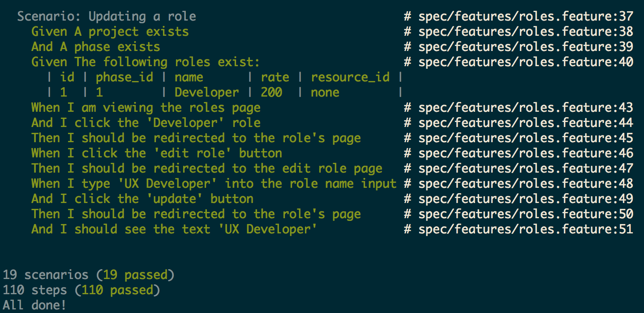Click the "When I click the 'edit role' button" step
This screenshot has width=644, height=313.
coord(156,153)
